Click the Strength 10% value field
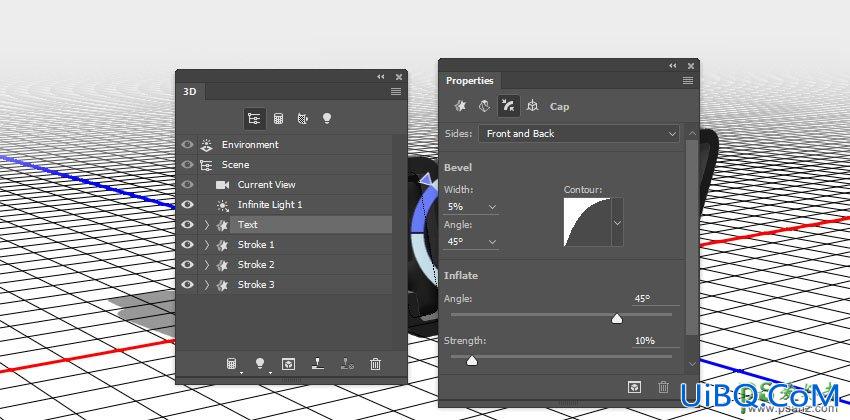This screenshot has height=420, width=850. (x=656, y=340)
